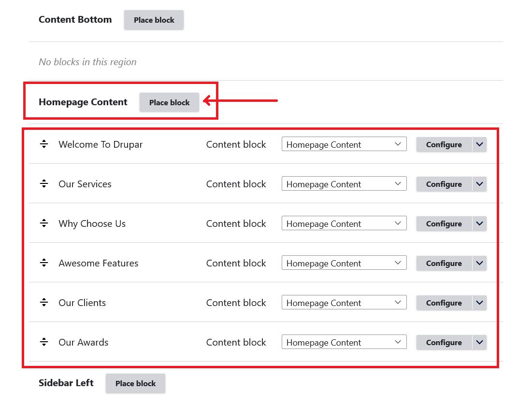
Task: Place a block in Sidebar Left region
Action: tap(135, 383)
